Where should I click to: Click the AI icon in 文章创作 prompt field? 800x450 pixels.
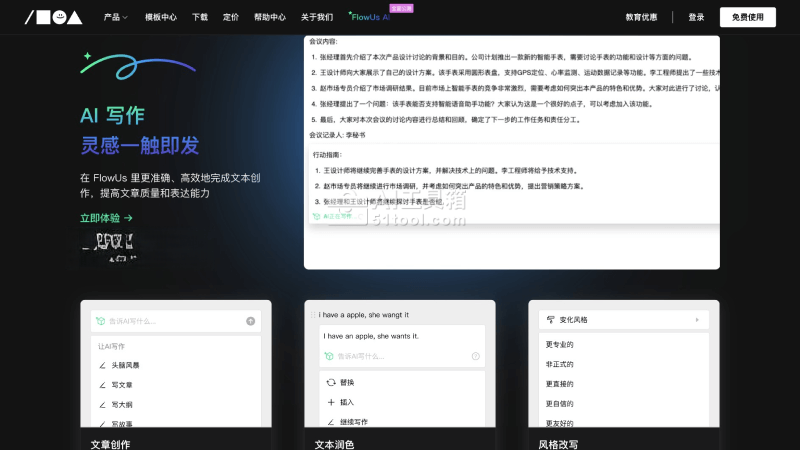coord(99,321)
